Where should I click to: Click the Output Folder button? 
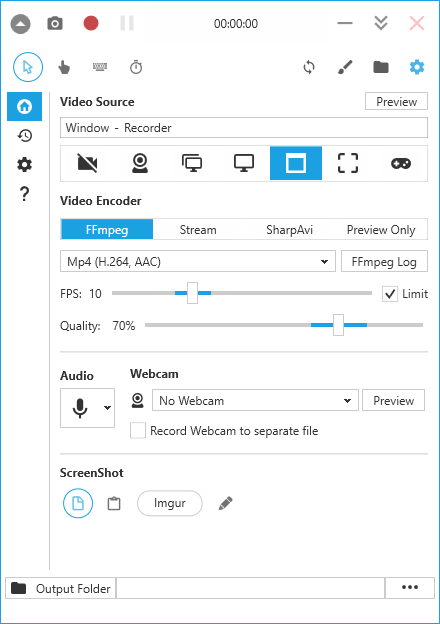61,589
